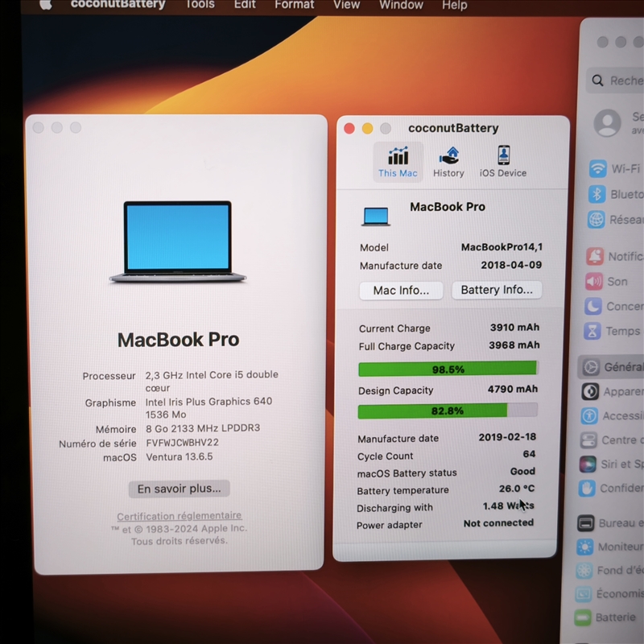The width and height of the screenshot is (644, 644).
Task: Open the Window menu in menu bar
Action: click(401, 5)
